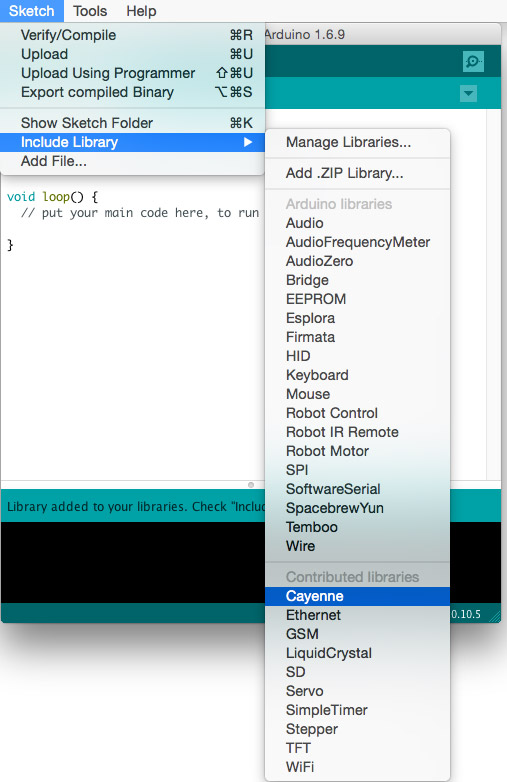Viewport: 507px width, 782px height.
Task: Select Add .ZIP Library...
Action: click(x=357, y=173)
